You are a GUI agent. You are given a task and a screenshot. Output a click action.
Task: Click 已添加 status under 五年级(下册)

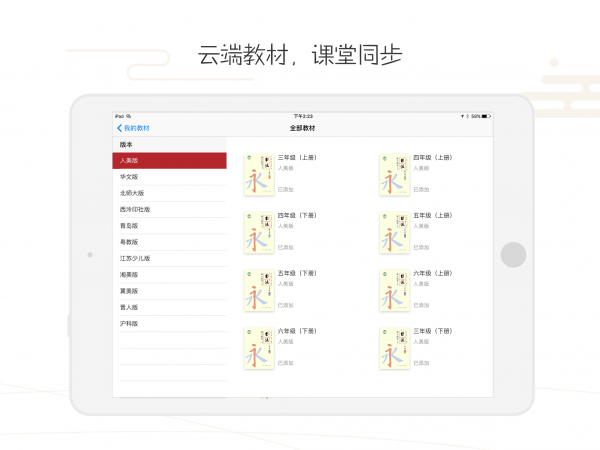click(x=285, y=305)
